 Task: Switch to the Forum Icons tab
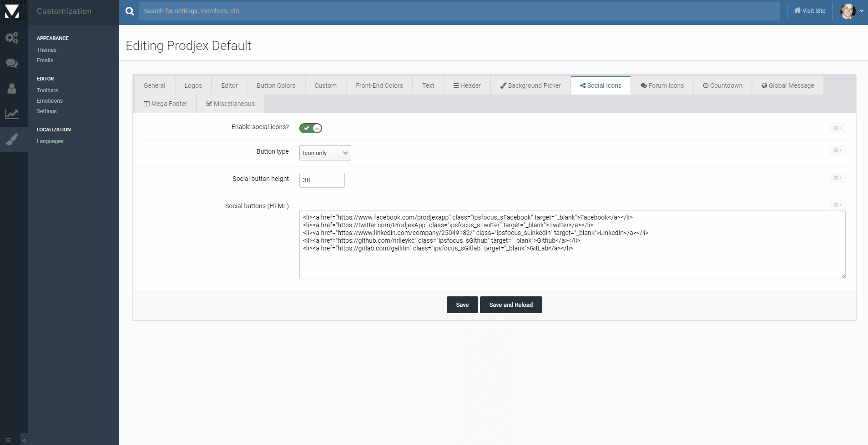[662, 85]
